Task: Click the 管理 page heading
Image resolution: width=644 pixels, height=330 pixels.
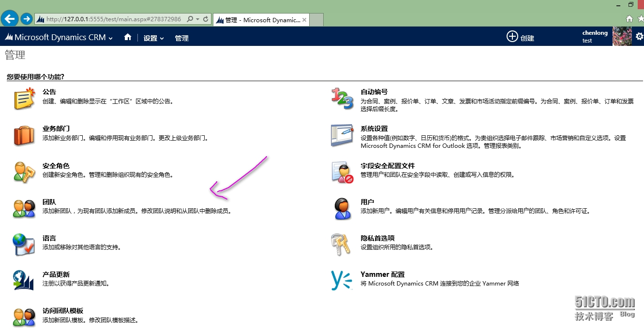Action: [x=15, y=55]
